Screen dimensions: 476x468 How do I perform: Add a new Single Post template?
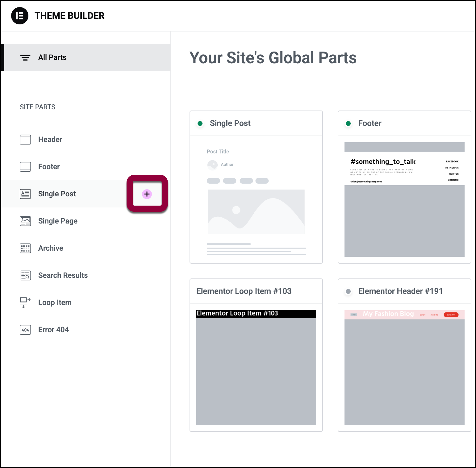(147, 194)
